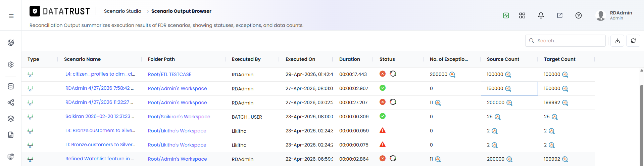644x166 pixels.
Task: Sort by Folder Path column header
Action: click(161, 59)
